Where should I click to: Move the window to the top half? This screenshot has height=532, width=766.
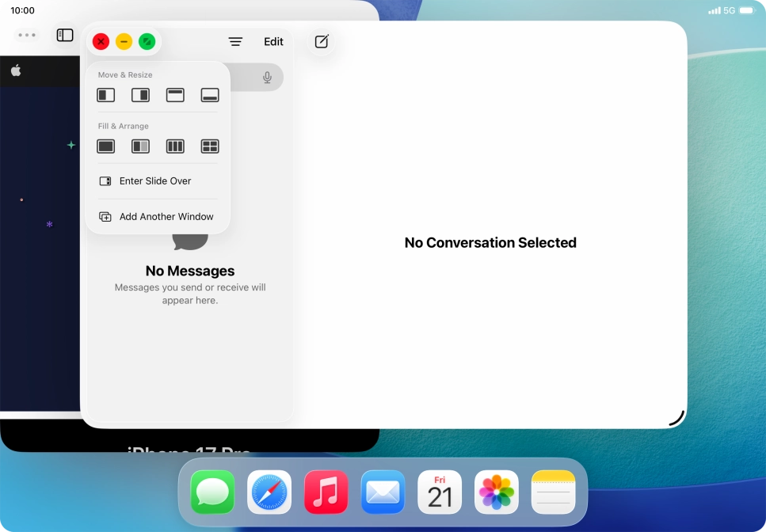(x=175, y=94)
